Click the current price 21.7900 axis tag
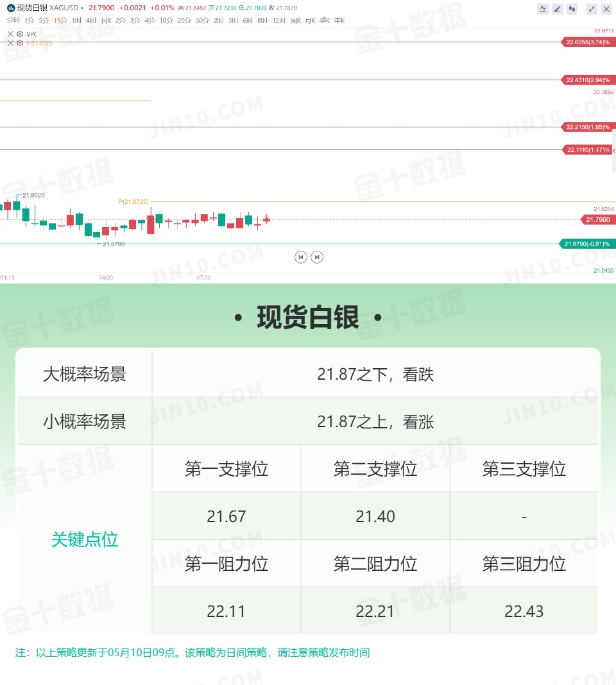 (598, 219)
